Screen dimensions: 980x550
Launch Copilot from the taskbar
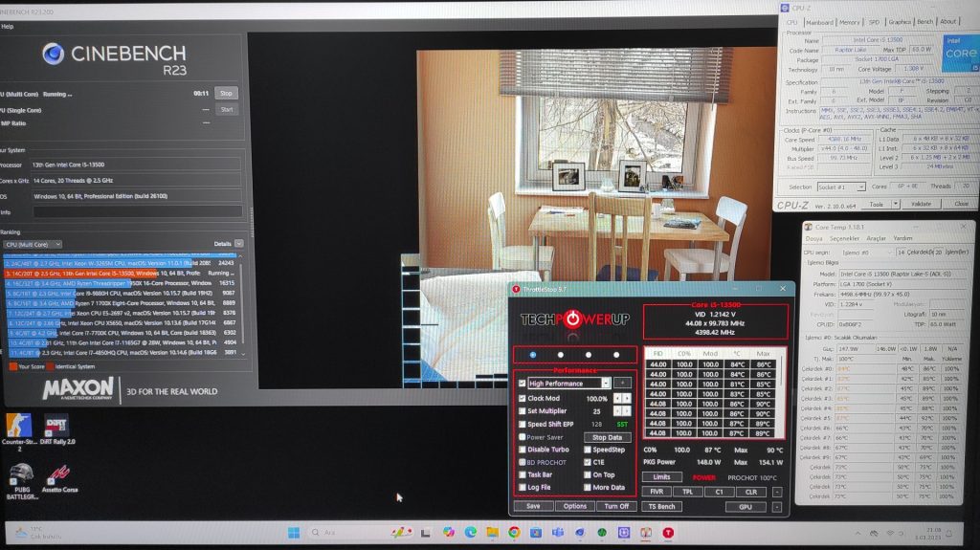click(x=448, y=533)
